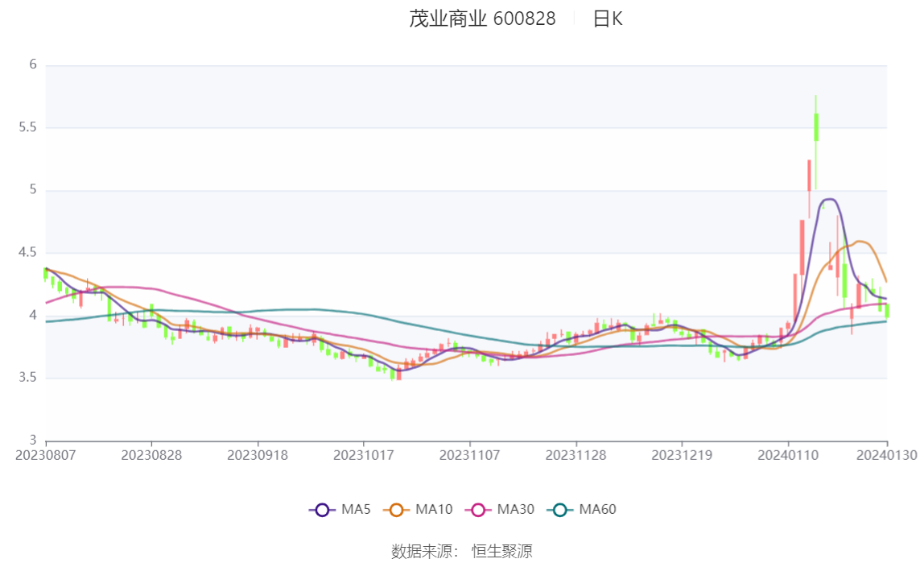Click the y-axis value 3.5

pyautogui.click(x=27, y=378)
